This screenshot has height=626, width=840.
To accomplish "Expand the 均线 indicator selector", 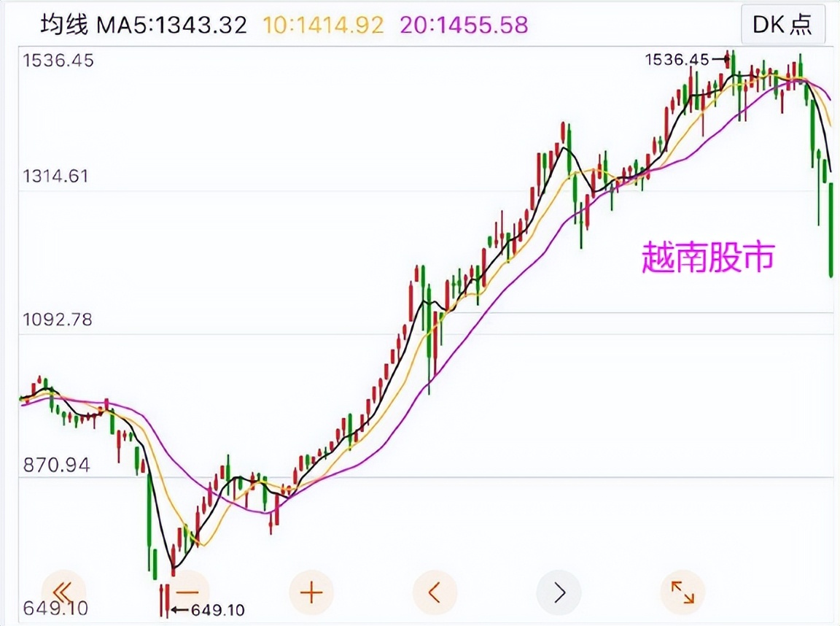I will (64, 24).
